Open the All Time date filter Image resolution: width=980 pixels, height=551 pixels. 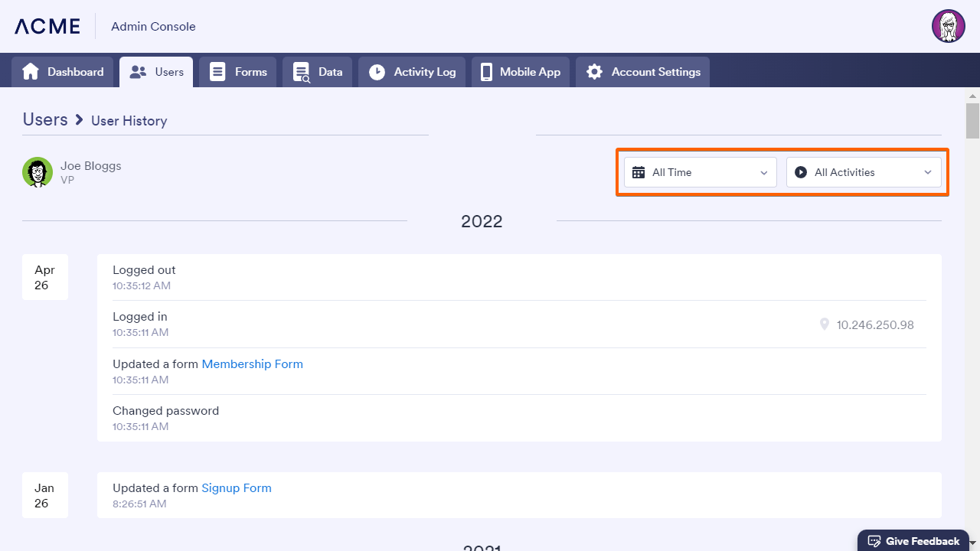click(700, 172)
